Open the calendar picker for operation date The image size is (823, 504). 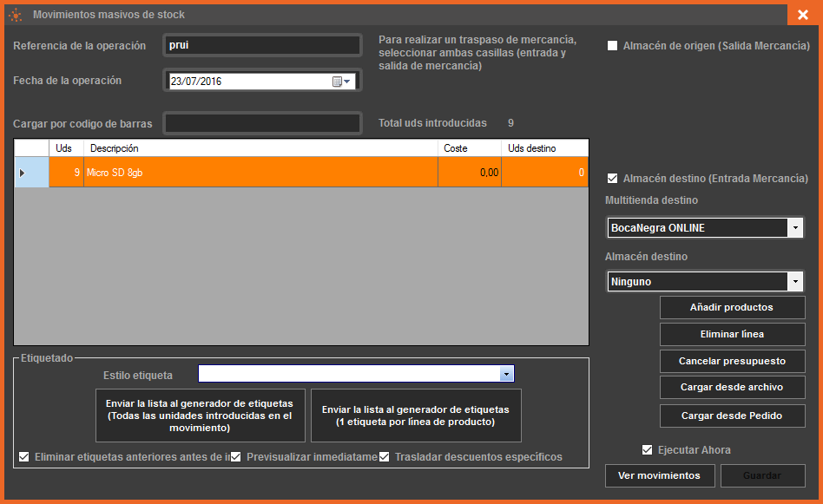click(341, 82)
